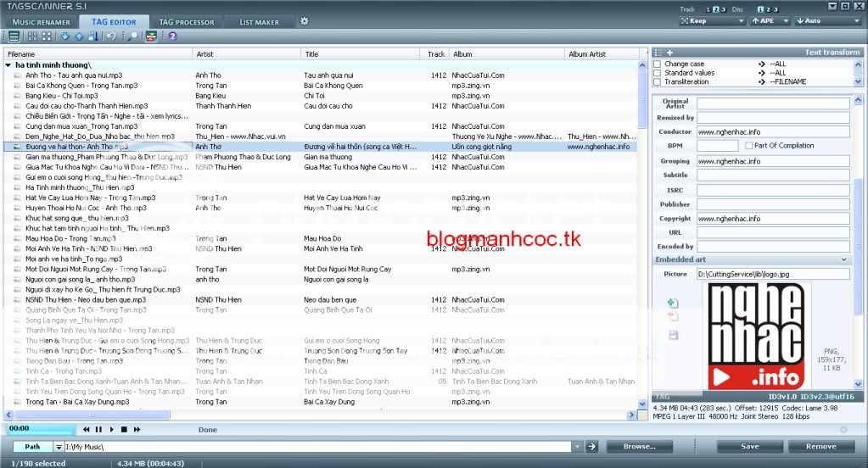Check the Part Of Compilation box
The height and width of the screenshot is (468, 868).
pos(748,146)
